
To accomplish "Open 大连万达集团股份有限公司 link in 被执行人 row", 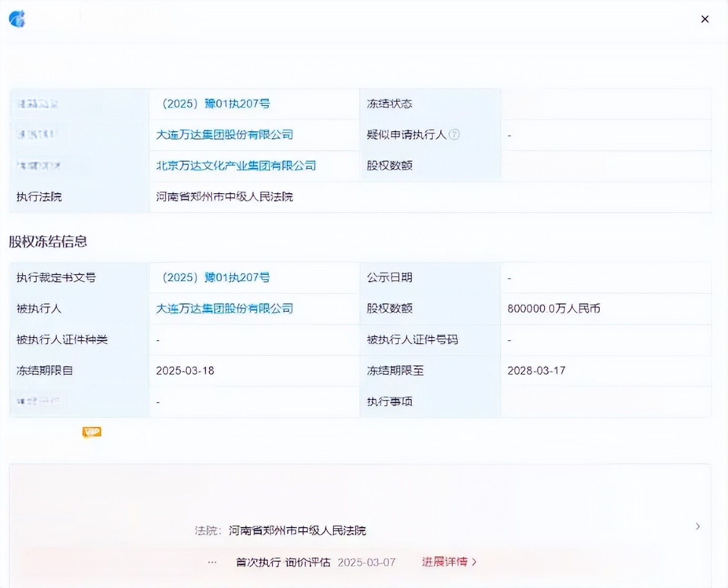I will coord(225,308).
